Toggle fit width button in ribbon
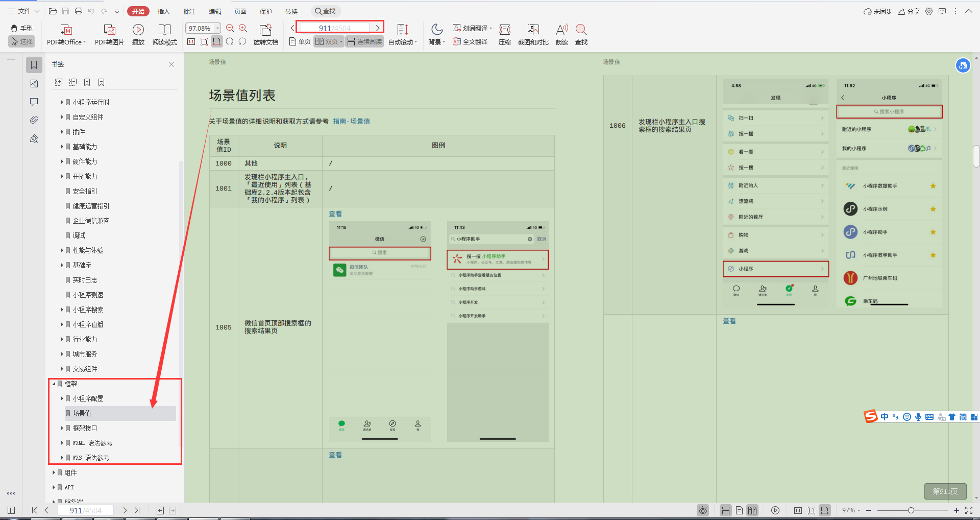 [217, 41]
